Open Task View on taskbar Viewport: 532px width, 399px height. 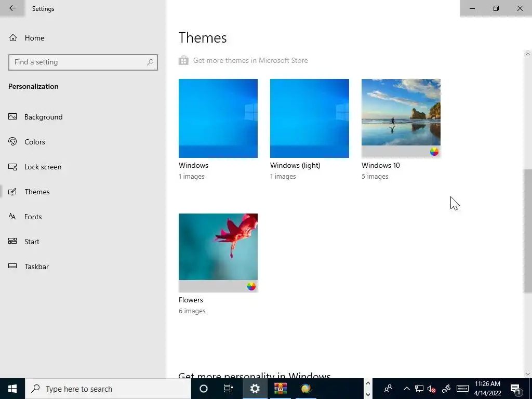(x=229, y=389)
